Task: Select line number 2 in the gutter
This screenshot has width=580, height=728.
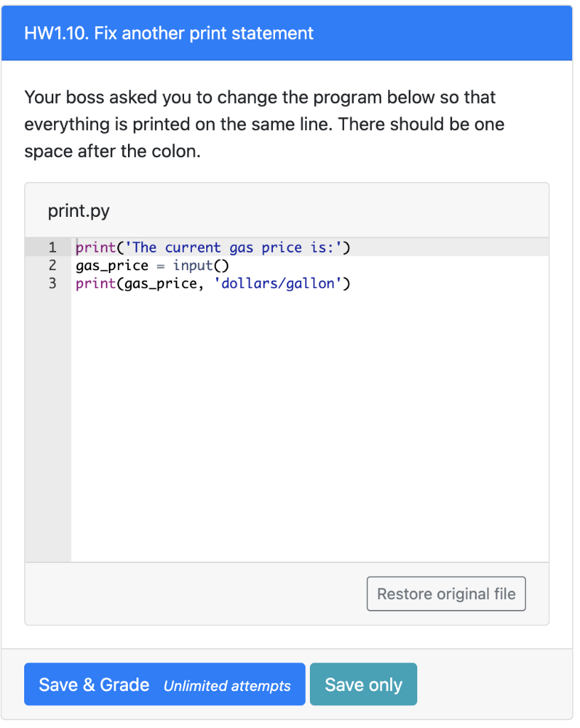Action: coord(52,265)
